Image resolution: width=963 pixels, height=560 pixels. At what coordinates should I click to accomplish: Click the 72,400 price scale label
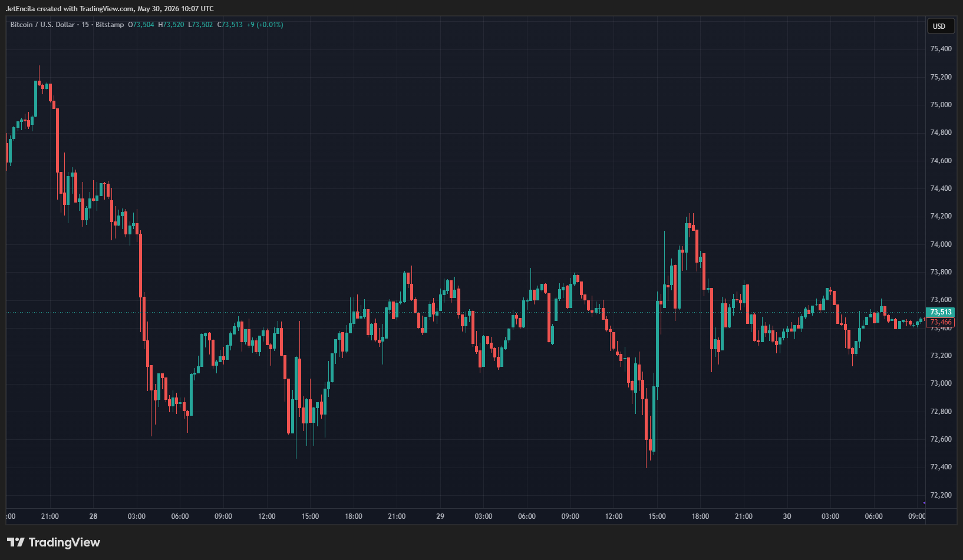tap(941, 467)
